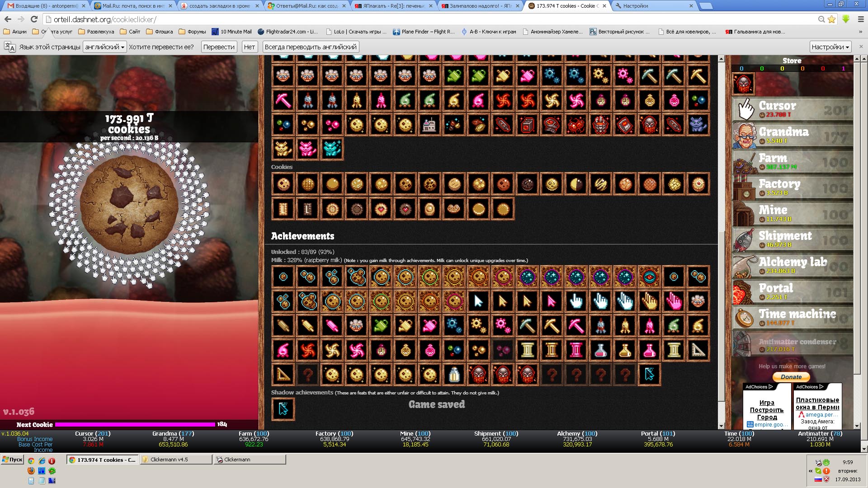Click the pink pickaxe icon in the upgrades grid
Screen dimensions: 868x488
[x=283, y=100]
